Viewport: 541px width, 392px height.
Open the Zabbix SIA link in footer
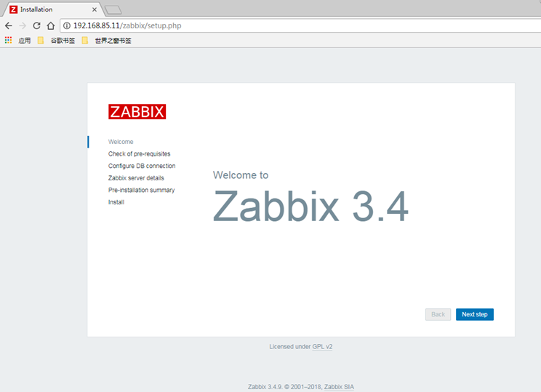tap(339, 387)
